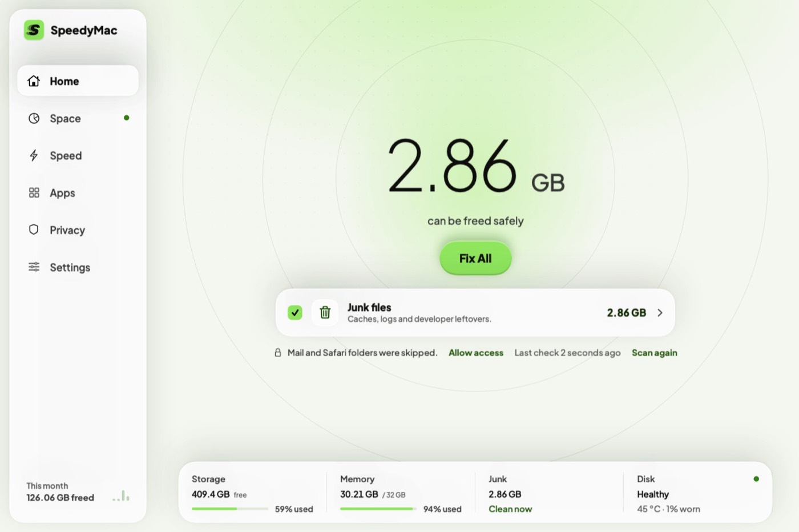Screen dimensions: 799x532
Task: Click the Memory usage progress bar
Action: pyautogui.click(x=378, y=509)
